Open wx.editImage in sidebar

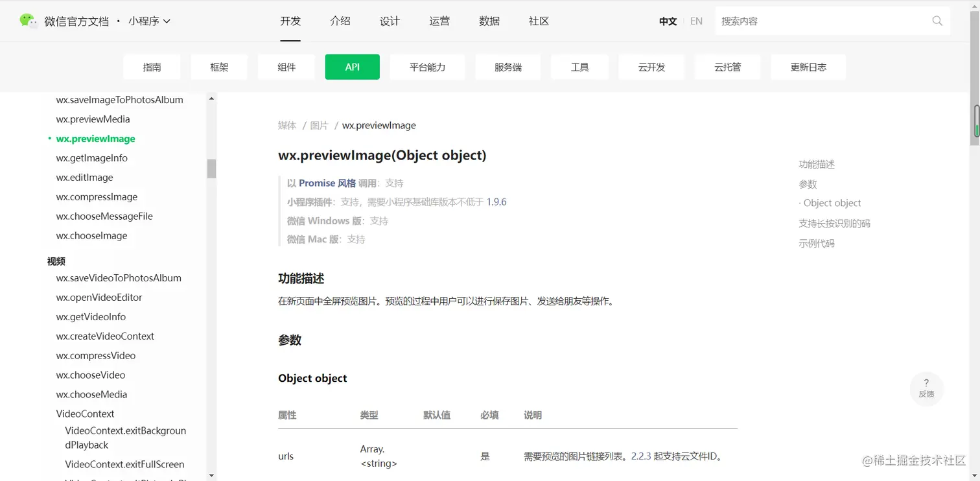click(x=84, y=178)
